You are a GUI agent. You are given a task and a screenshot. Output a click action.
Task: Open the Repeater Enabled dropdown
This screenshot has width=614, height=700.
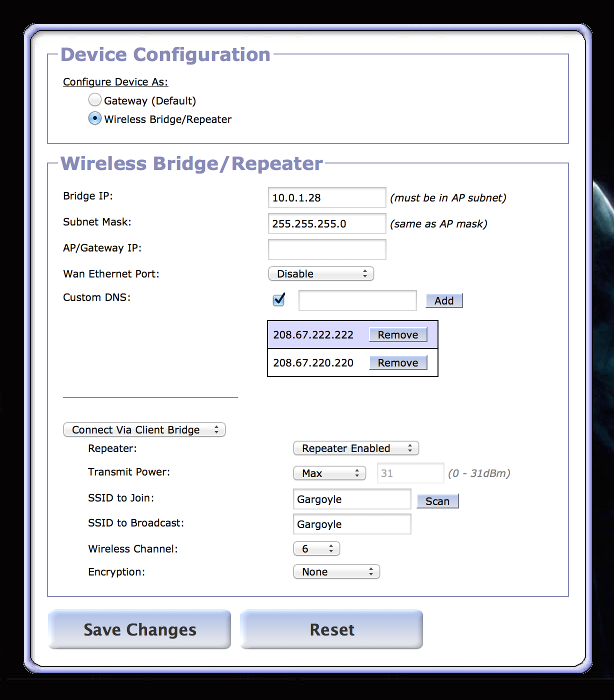click(x=356, y=448)
